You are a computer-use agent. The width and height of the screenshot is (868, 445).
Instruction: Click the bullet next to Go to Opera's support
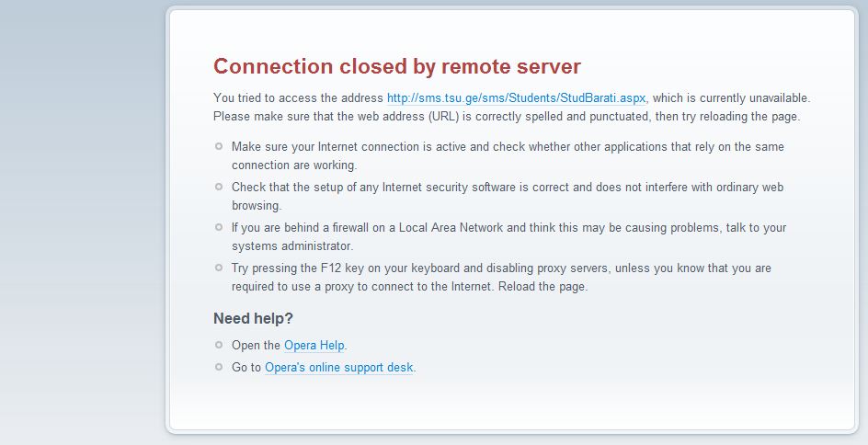click(x=219, y=367)
